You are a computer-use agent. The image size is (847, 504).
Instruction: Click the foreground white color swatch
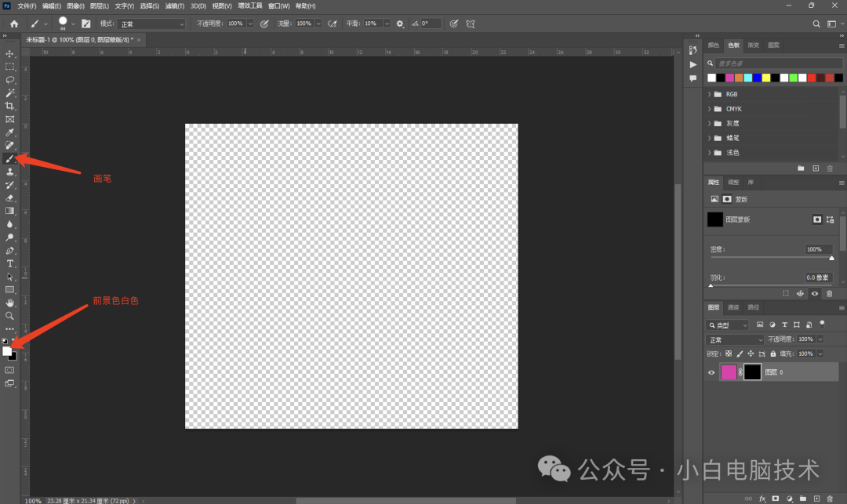click(x=6, y=351)
